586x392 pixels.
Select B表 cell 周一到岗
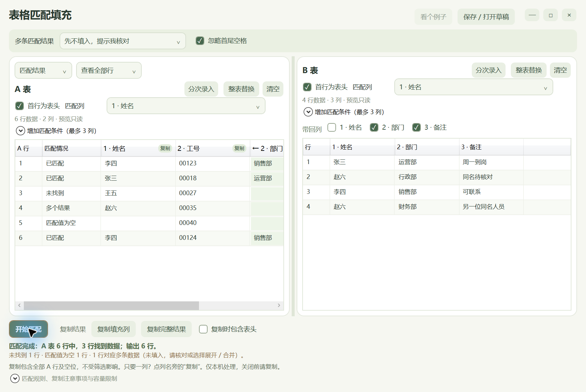491,162
